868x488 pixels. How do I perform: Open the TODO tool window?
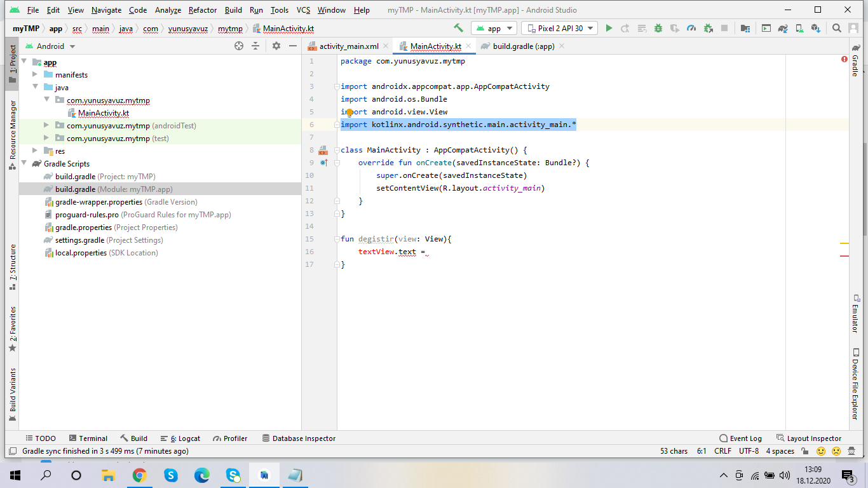(x=41, y=438)
